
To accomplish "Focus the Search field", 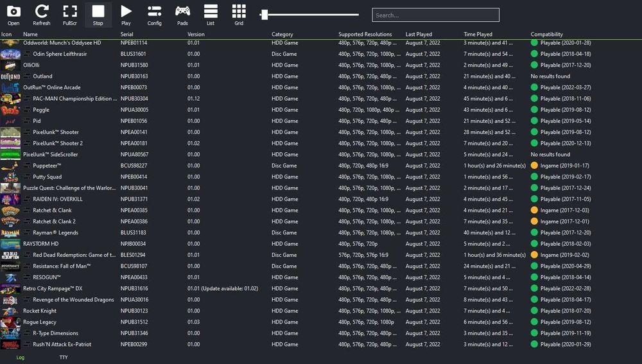I will pos(436,15).
